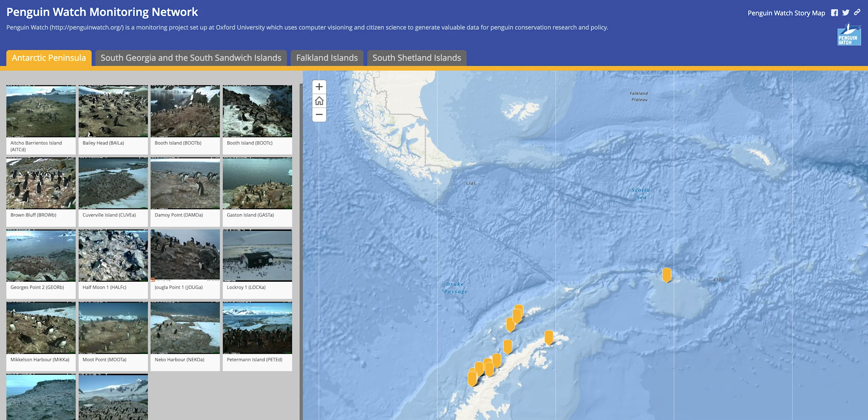The height and width of the screenshot is (420, 868).
Task: Open the Bailey Head (BAILa) camera thumbnail
Action: click(x=113, y=111)
